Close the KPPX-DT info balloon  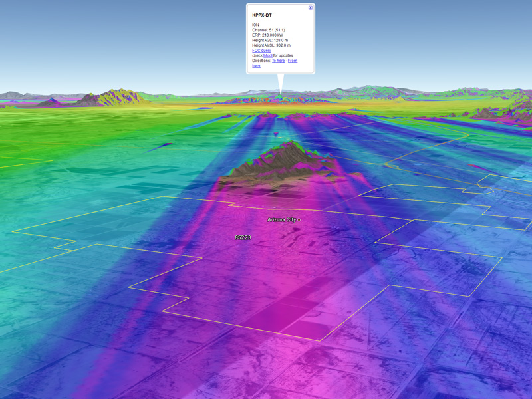pyautogui.click(x=310, y=8)
